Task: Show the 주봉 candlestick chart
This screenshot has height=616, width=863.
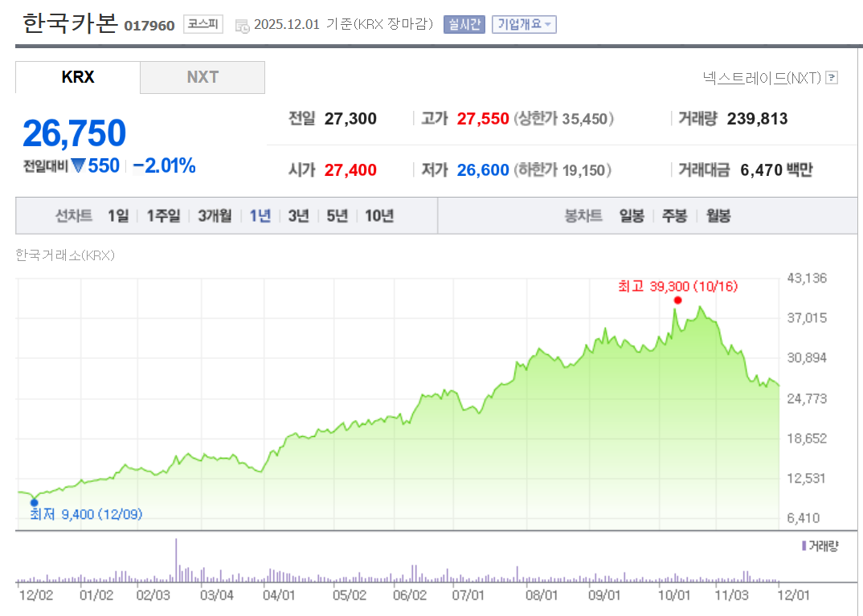Action: [x=674, y=215]
